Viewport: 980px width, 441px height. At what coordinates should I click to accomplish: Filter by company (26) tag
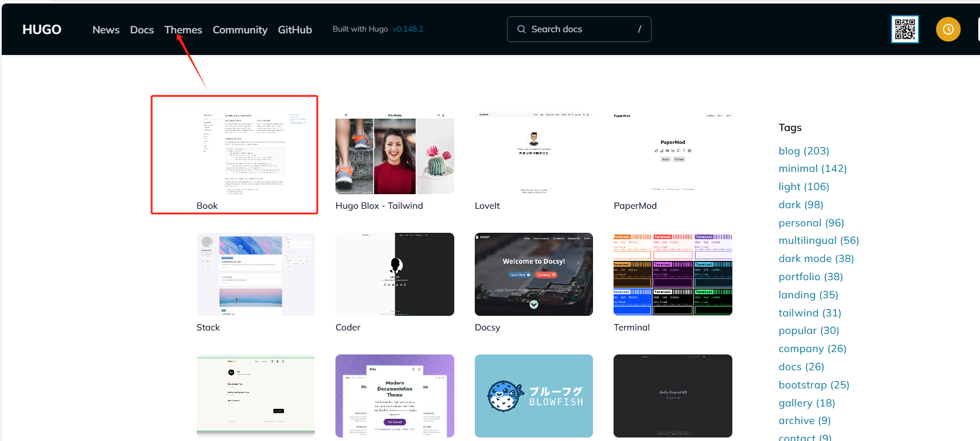point(813,349)
